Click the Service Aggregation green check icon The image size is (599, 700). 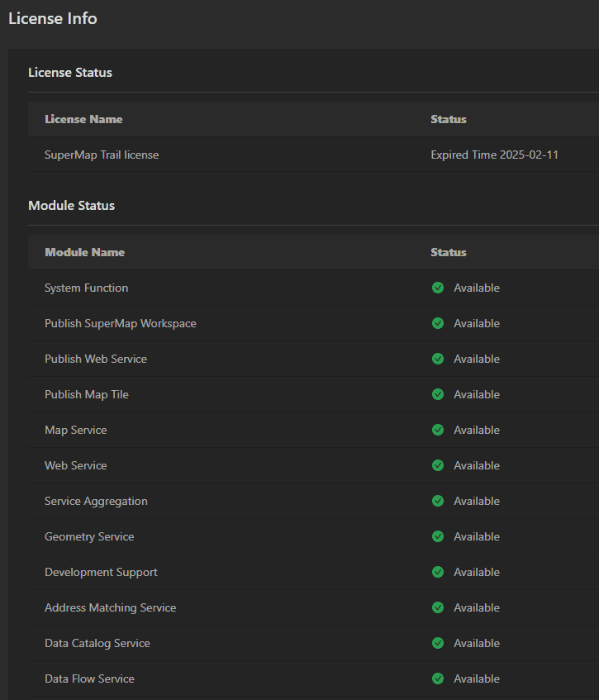coord(438,501)
